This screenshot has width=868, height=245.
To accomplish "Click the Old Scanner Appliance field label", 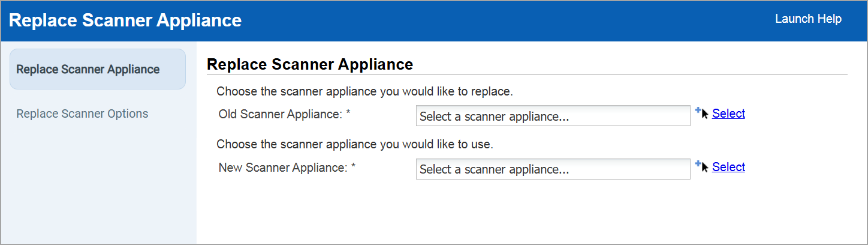I will pyautogui.click(x=280, y=114).
